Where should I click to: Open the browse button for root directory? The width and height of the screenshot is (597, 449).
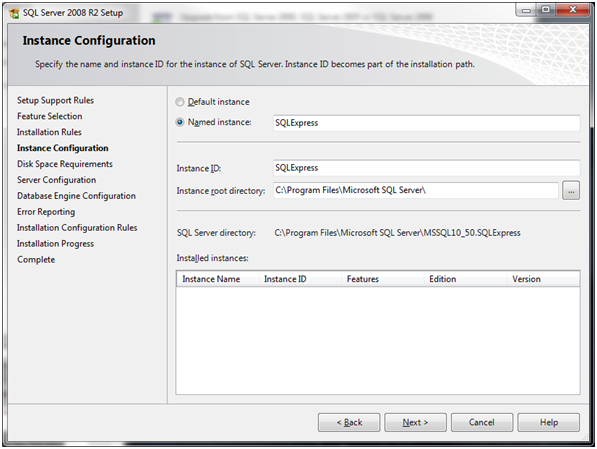pyautogui.click(x=571, y=190)
